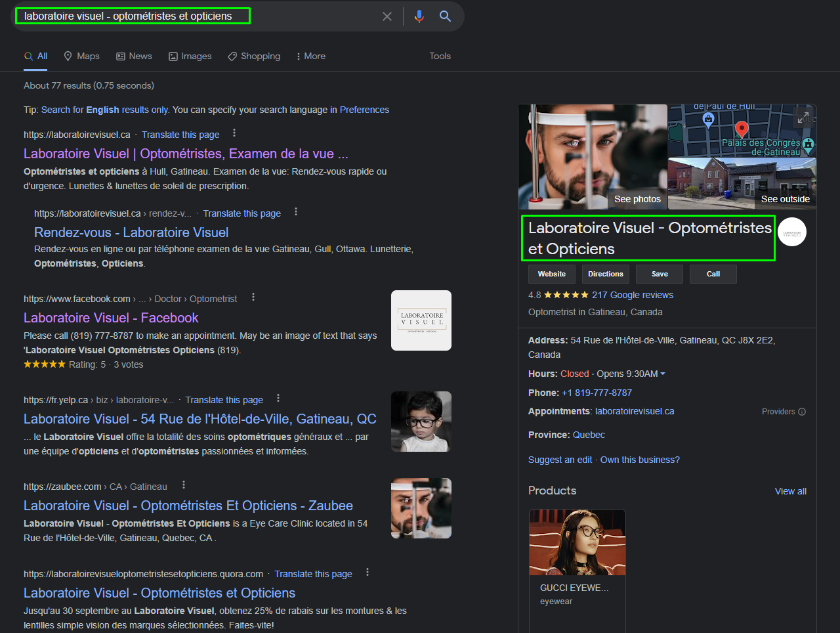Image resolution: width=840 pixels, height=633 pixels.
Task: Click the business address text
Action: (x=652, y=347)
